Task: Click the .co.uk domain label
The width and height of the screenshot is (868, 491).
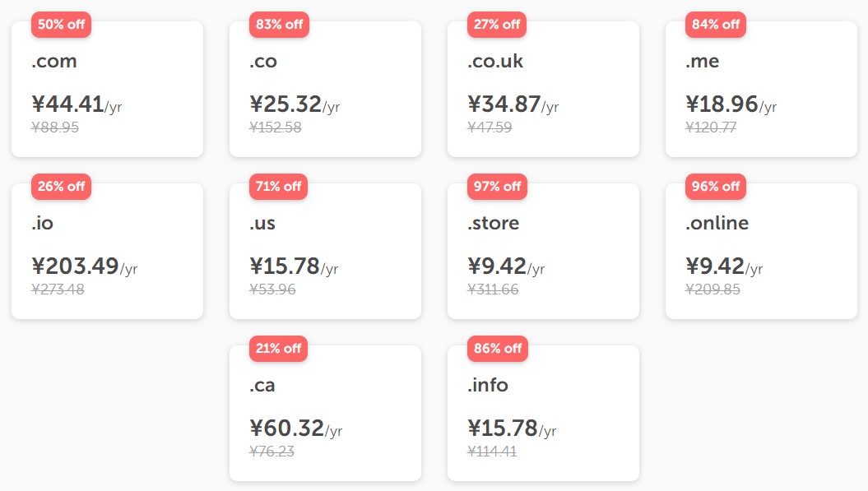Action: coord(495,62)
